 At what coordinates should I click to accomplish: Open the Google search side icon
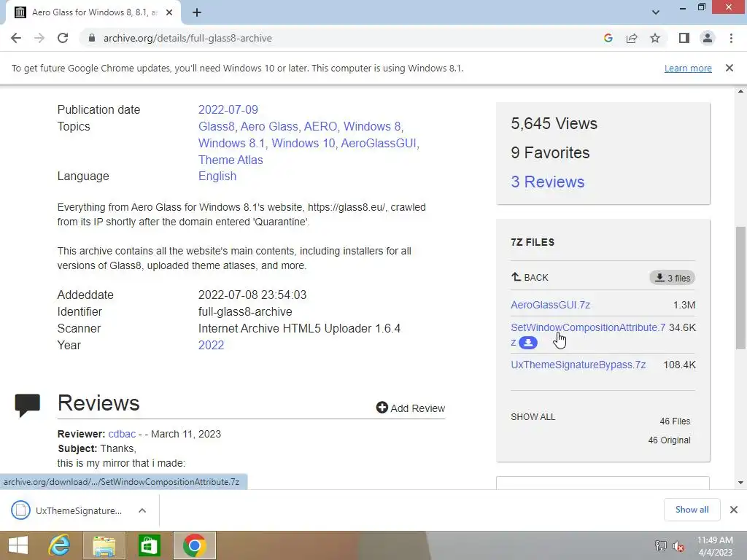[x=608, y=38]
